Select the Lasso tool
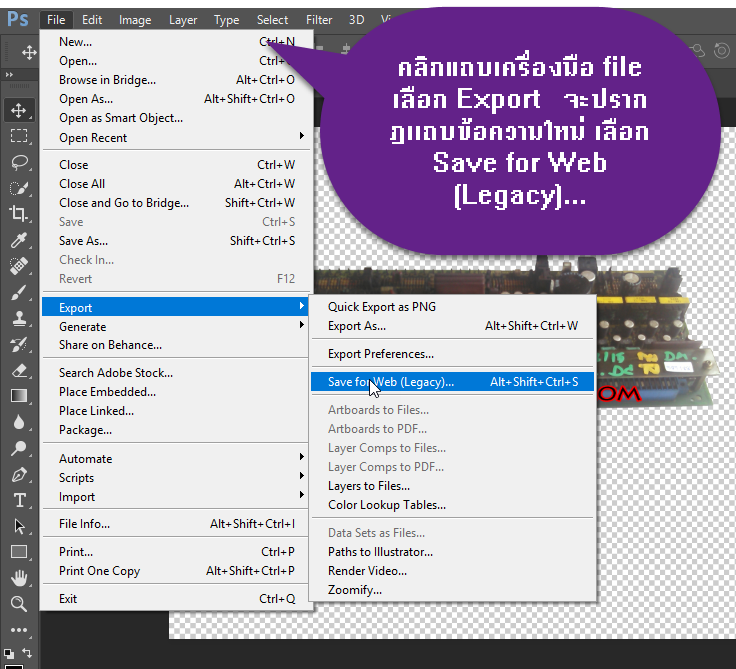 (x=19, y=162)
